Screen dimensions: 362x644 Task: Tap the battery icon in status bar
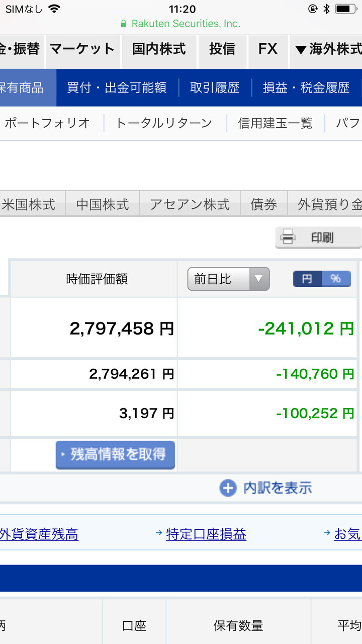(x=346, y=9)
